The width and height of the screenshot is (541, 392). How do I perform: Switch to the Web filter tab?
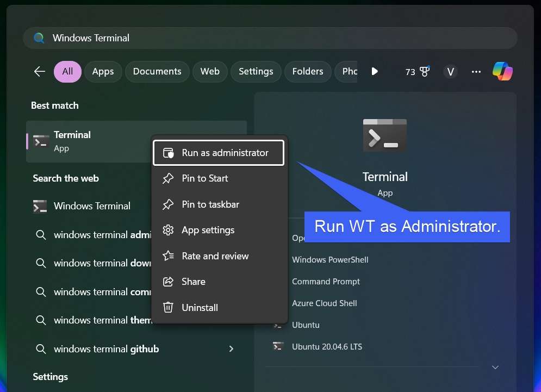click(x=210, y=71)
